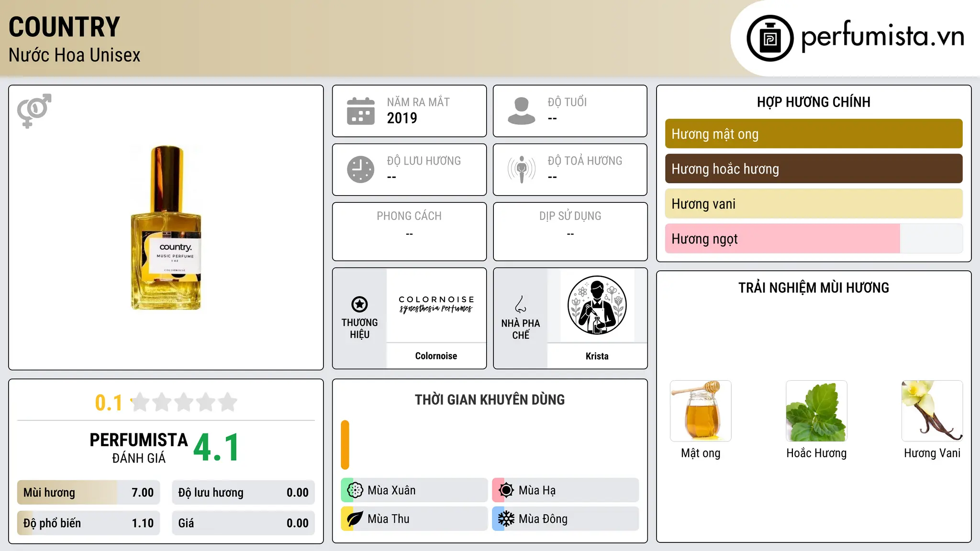
Task: Select the Hoắc Hương patchouli leaf thumbnail
Action: pyautogui.click(x=816, y=411)
